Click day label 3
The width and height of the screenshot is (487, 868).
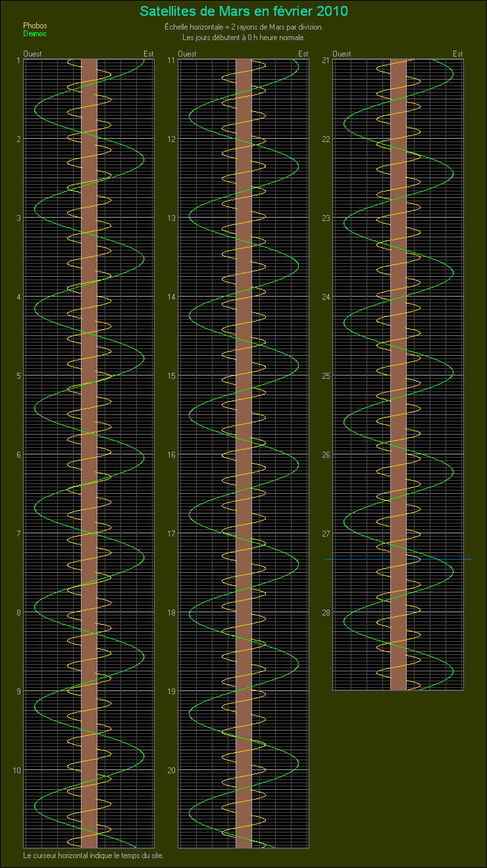[18, 218]
